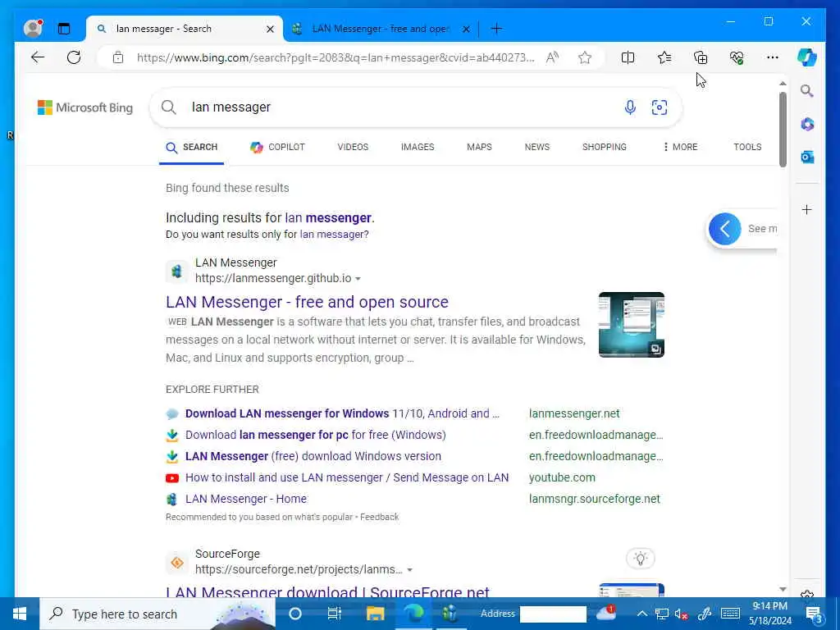Open sidebar search icon
This screenshot has width=840, height=630.
807,91
